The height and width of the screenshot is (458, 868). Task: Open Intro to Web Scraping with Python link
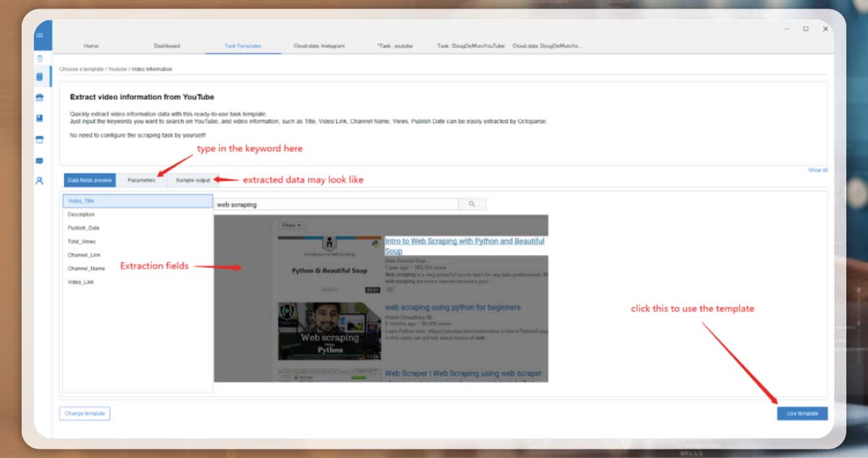[x=465, y=246]
